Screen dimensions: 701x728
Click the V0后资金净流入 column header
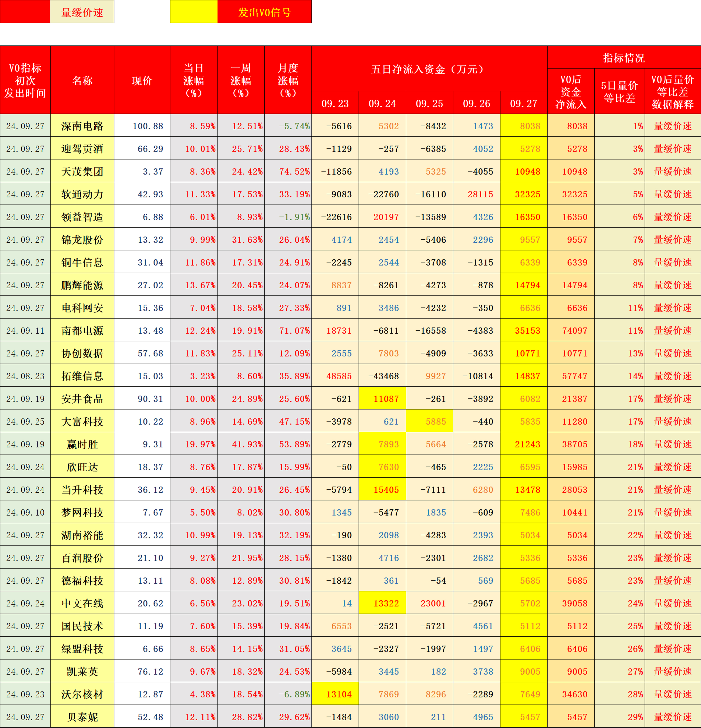click(571, 91)
